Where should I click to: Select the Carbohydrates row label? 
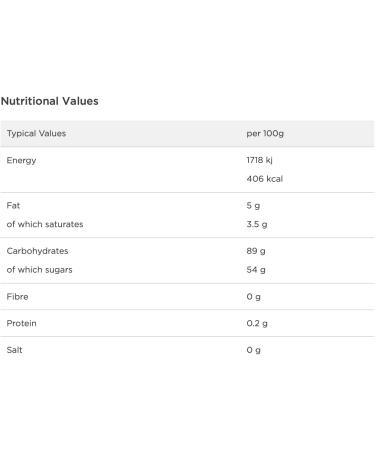coord(37,251)
